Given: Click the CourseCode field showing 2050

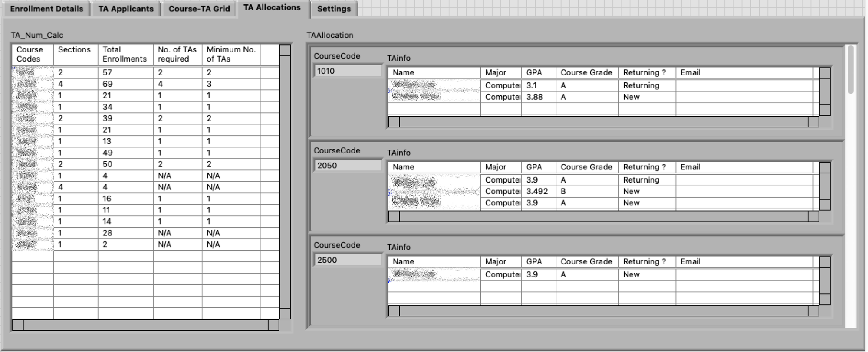Looking at the screenshot, I should click(347, 166).
